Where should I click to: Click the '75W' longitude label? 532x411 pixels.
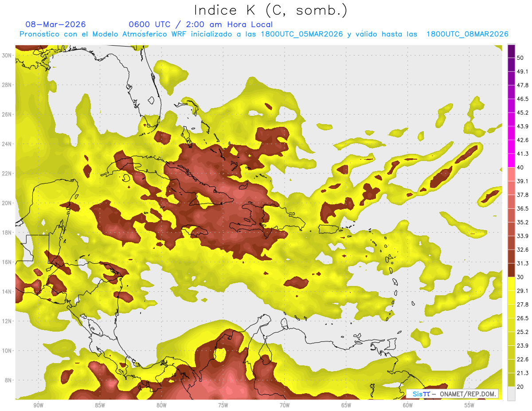223,405
